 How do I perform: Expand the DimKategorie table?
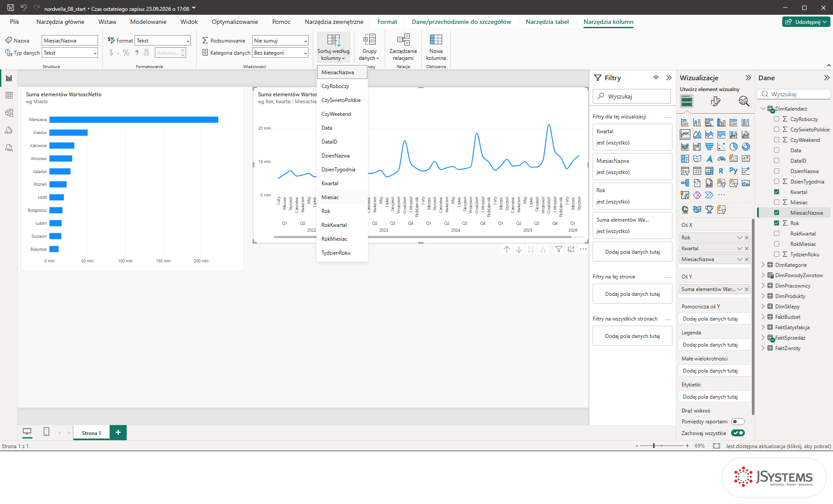(763, 265)
